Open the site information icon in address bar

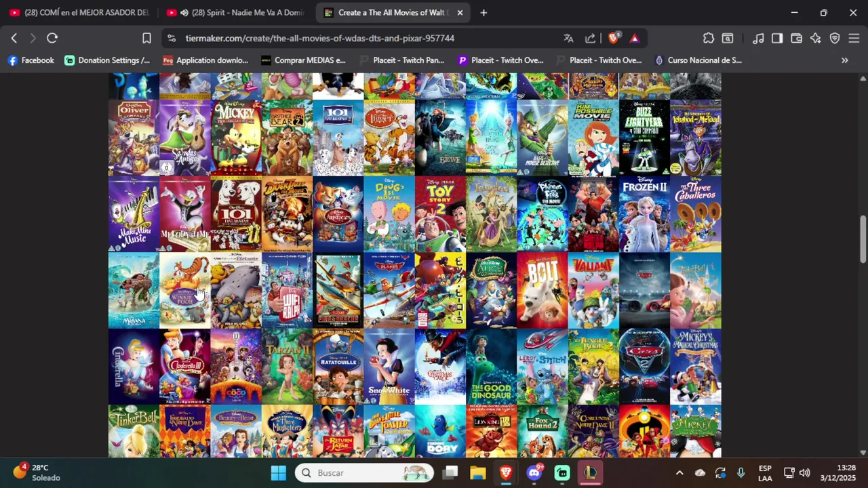(172, 38)
